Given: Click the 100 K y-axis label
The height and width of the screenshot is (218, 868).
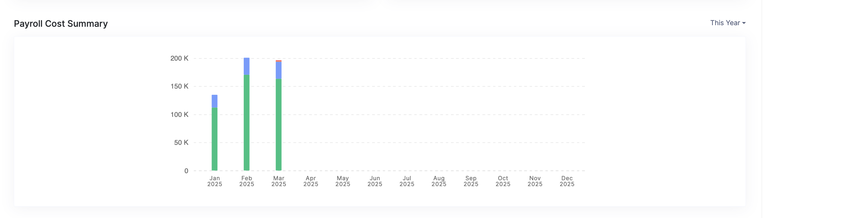Looking at the screenshot, I should (x=179, y=115).
